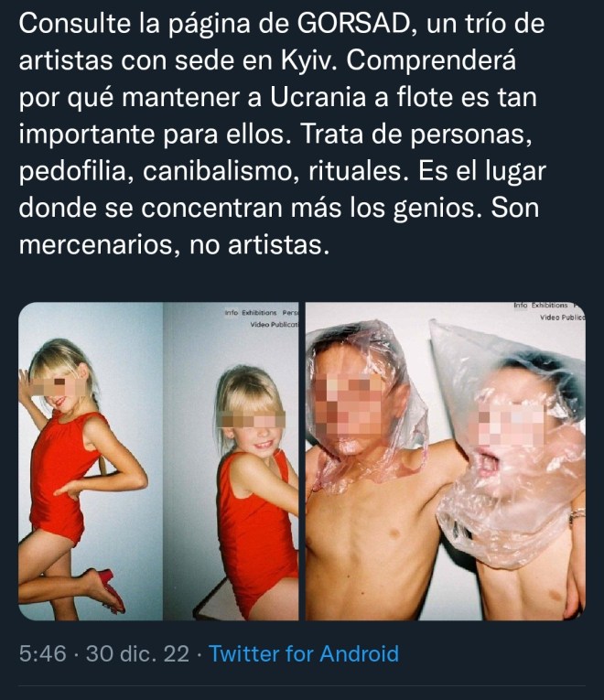Click the date 30 dic. 22
This screenshot has width=604, height=700.
[137, 653]
